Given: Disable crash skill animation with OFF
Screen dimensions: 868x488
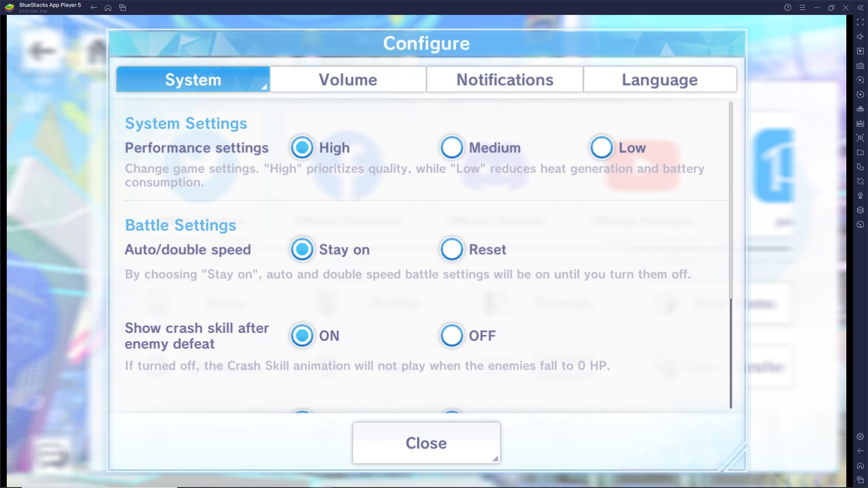Looking at the screenshot, I should click(x=451, y=335).
